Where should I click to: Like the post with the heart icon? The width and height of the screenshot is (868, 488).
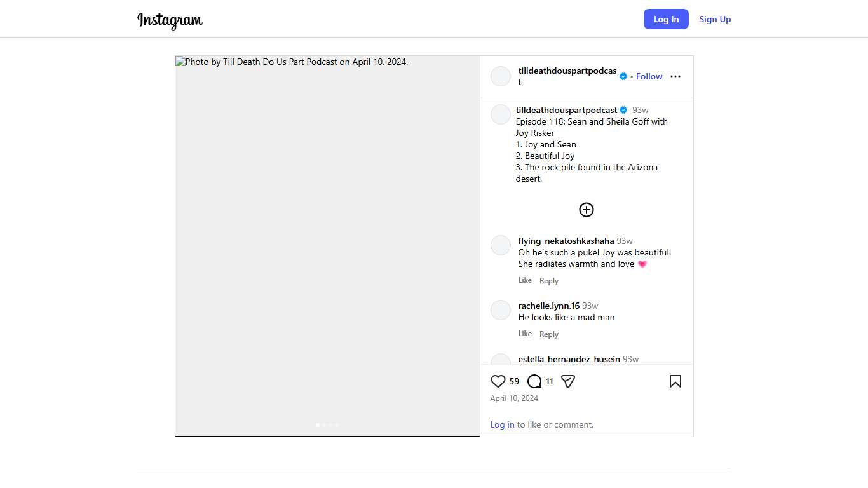point(498,381)
